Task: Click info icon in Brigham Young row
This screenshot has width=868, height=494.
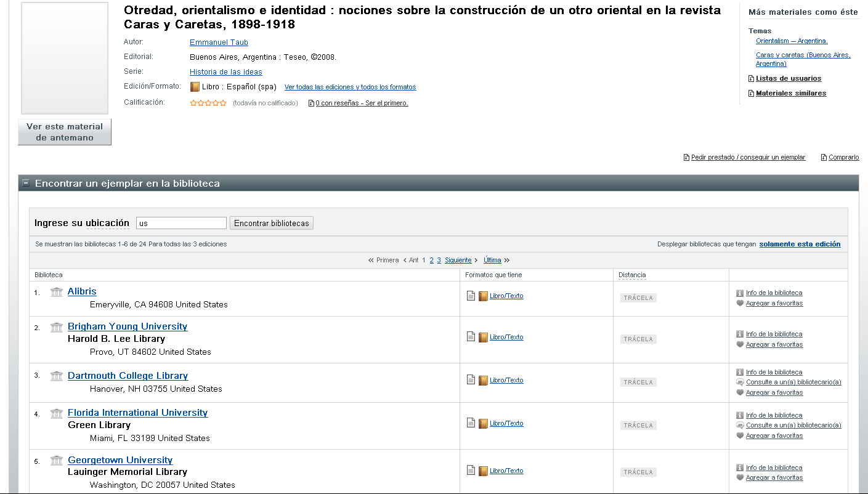Action: [740, 334]
